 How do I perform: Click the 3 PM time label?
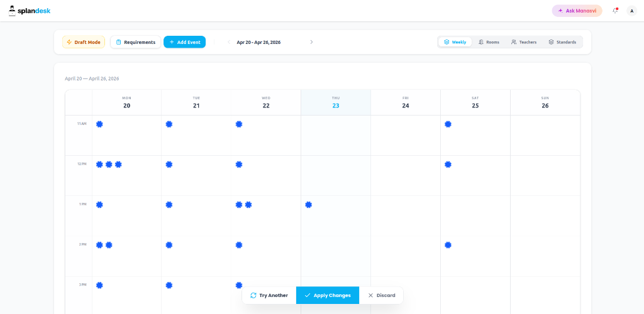point(82,284)
